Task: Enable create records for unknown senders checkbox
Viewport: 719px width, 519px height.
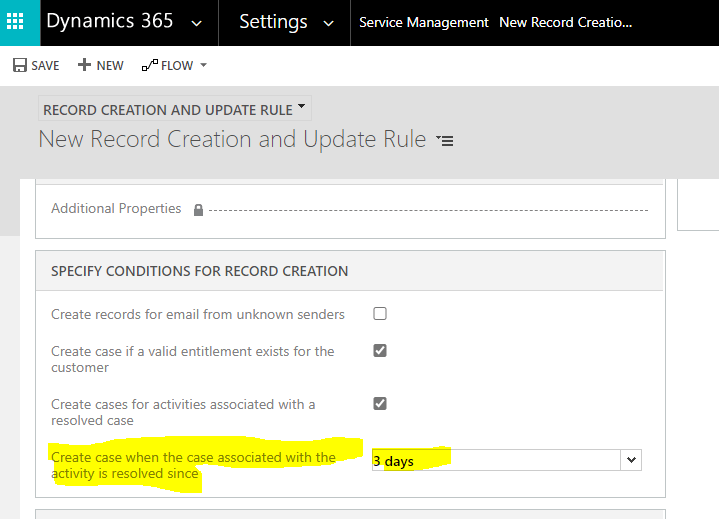Action: point(380,314)
